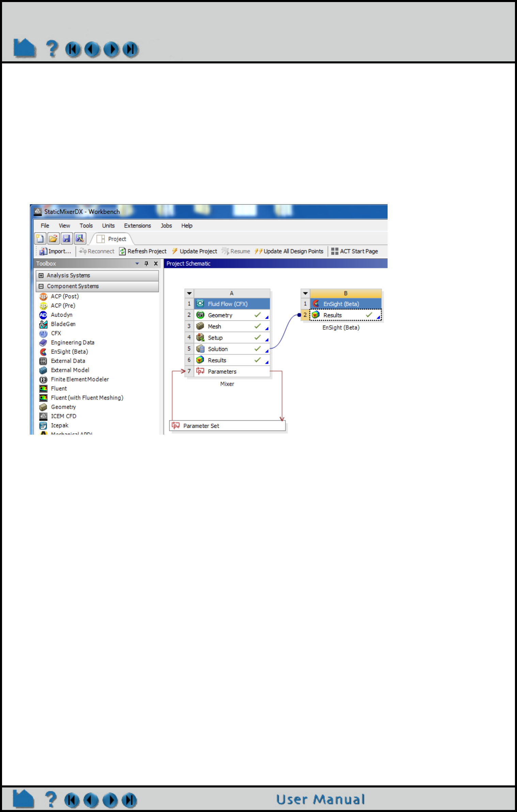Click Update All Design Points
The width and height of the screenshot is (517, 812).
pos(289,251)
